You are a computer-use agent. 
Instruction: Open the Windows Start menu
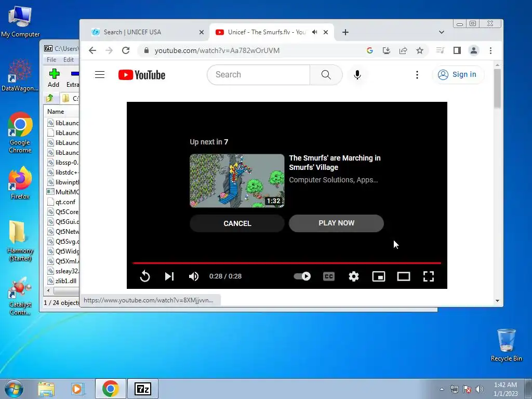pos(14,389)
